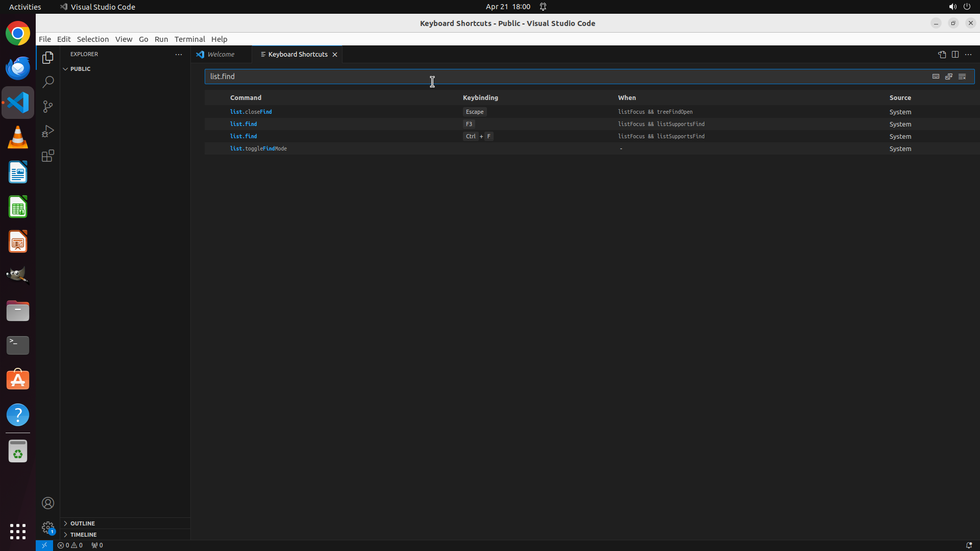The image size is (980, 551).
Task: Open the Manage gear menu
Action: coord(48,528)
